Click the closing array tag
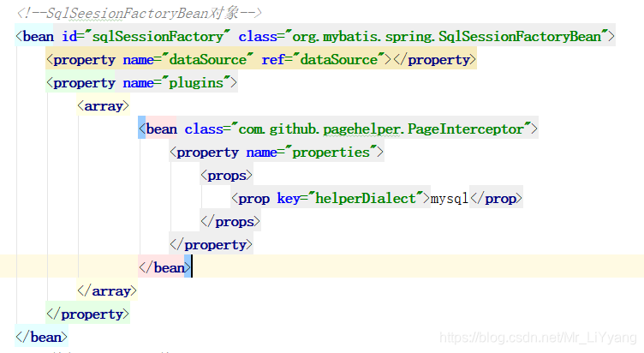Screen dimensions: 644x353 tap(107, 291)
